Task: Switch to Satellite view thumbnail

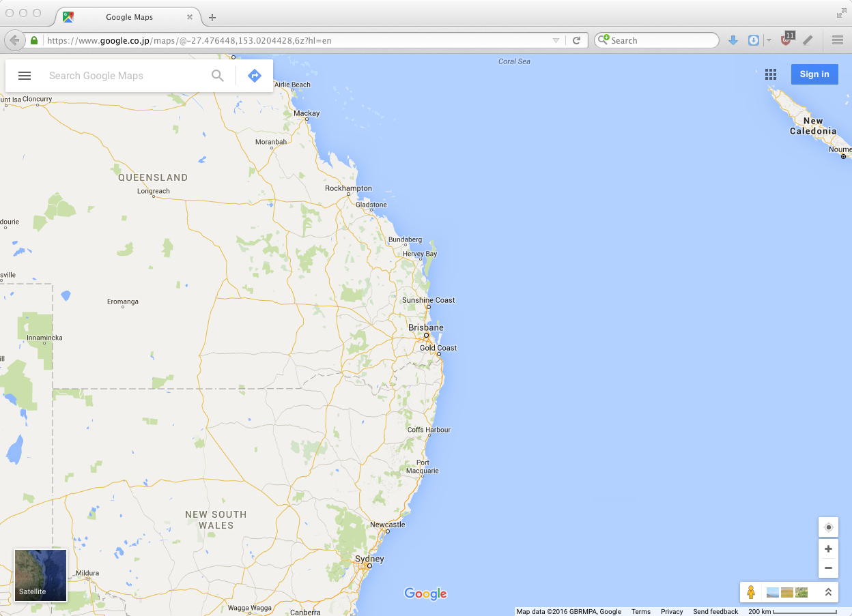Action: point(40,575)
